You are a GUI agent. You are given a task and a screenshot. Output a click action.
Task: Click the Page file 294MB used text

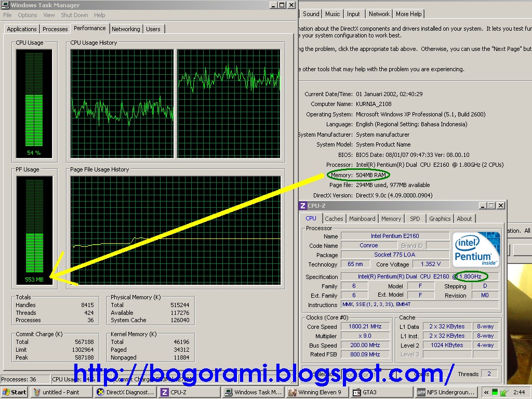(x=393, y=185)
